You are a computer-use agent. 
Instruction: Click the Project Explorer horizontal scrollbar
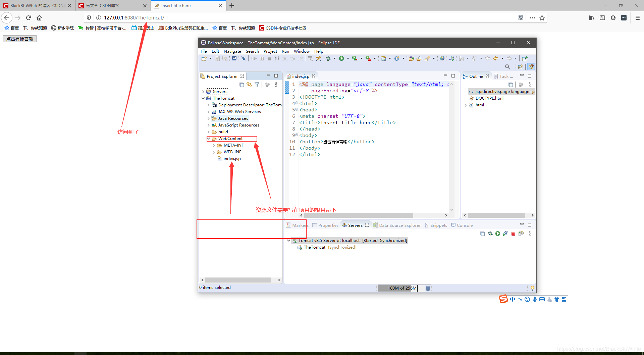[x=238, y=280]
